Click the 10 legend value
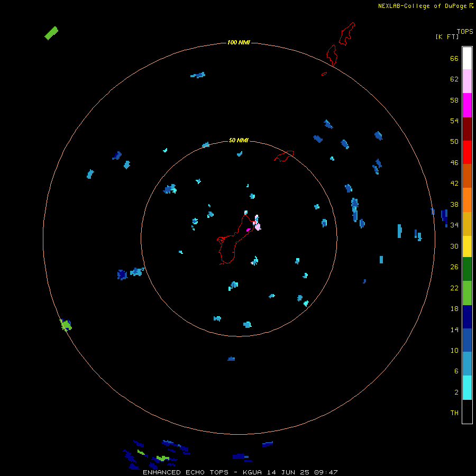 pos(454,350)
